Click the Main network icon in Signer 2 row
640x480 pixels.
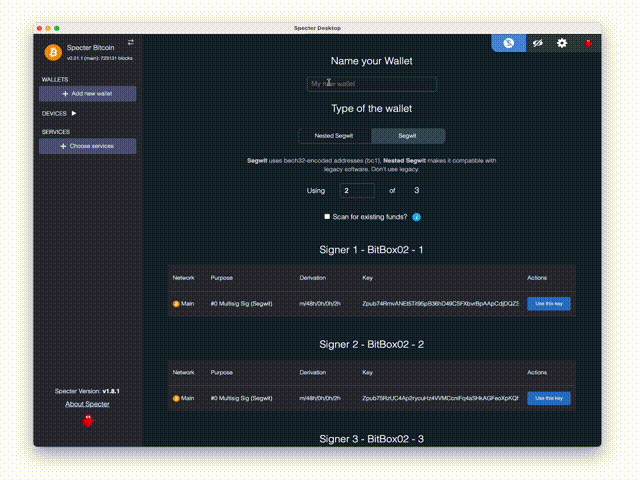tap(176, 398)
